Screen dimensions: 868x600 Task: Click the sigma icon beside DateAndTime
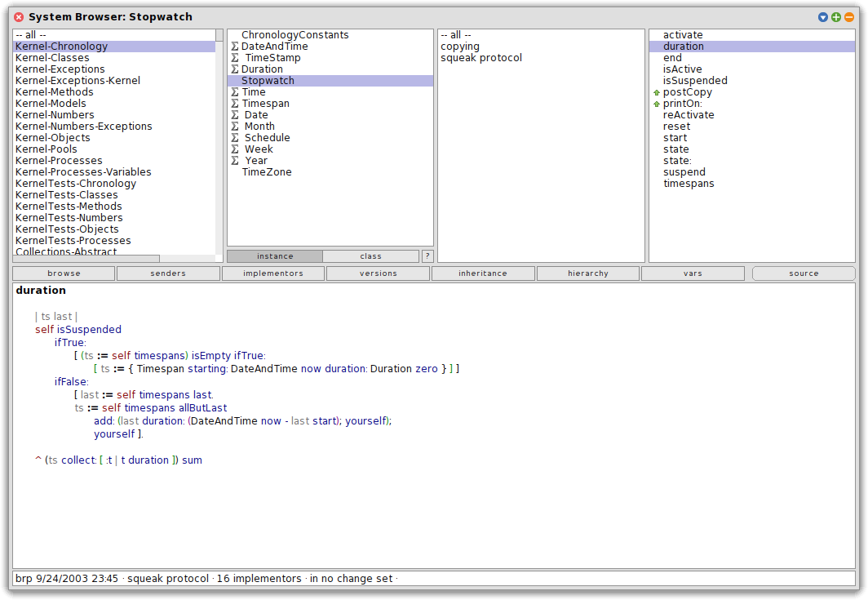click(235, 47)
